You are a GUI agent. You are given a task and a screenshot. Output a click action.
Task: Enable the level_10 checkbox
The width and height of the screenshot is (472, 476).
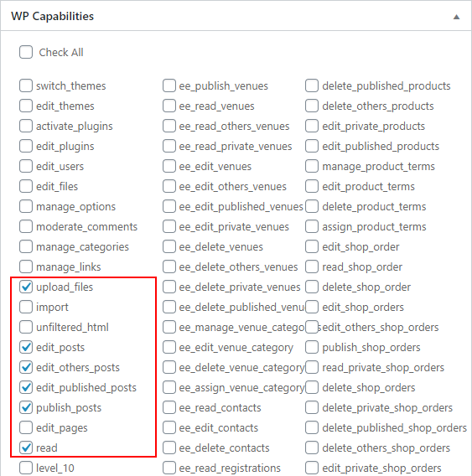26,468
